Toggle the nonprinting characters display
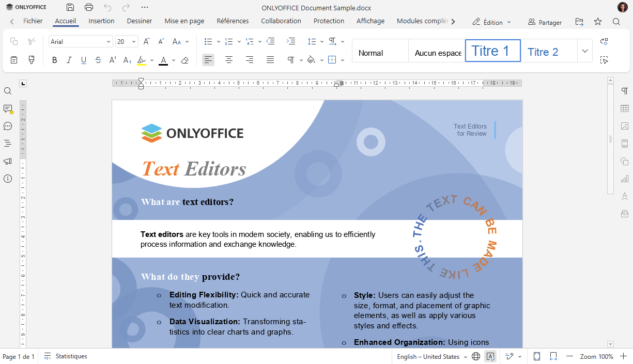Image resolution: width=633 pixels, height=364 pixels. click(x=292, y=60)
